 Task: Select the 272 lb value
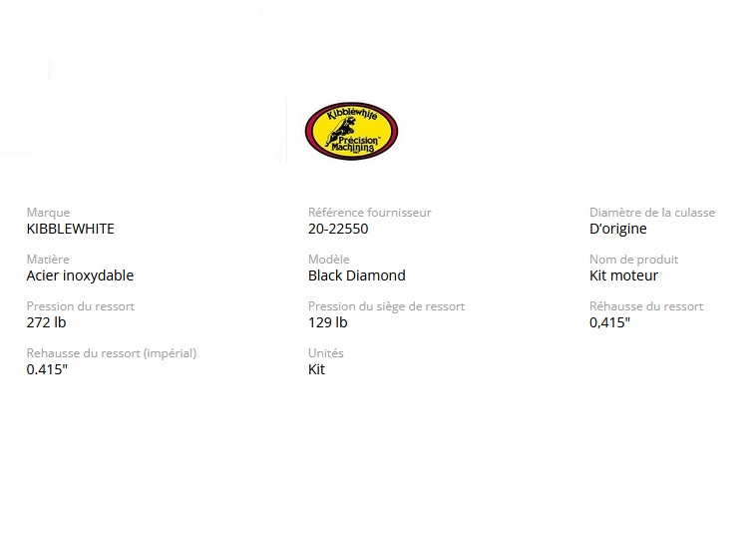[x=46, y=322]
